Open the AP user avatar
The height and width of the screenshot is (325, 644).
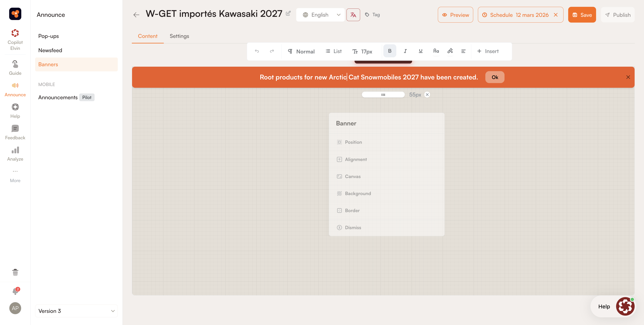15,308
